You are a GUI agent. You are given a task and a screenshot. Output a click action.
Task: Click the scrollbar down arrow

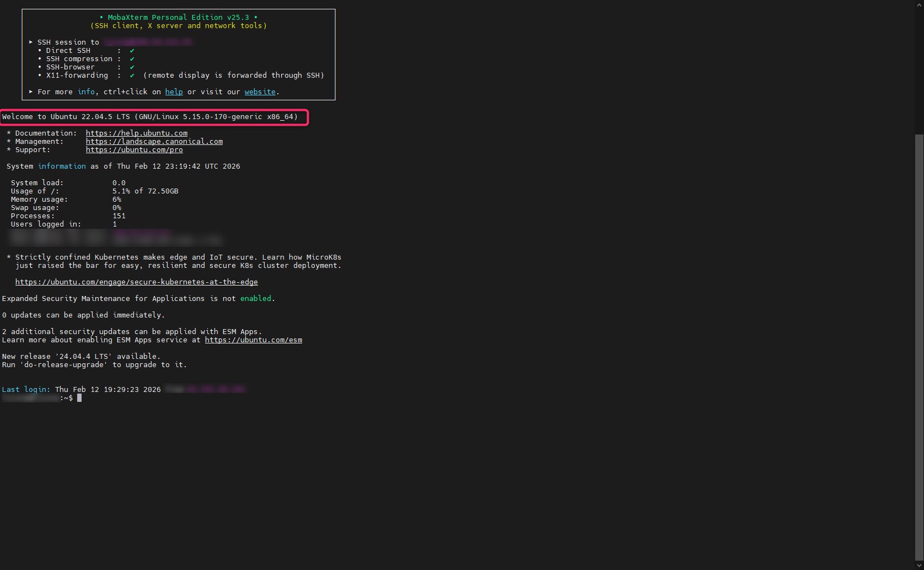click(x=919, y=565)
